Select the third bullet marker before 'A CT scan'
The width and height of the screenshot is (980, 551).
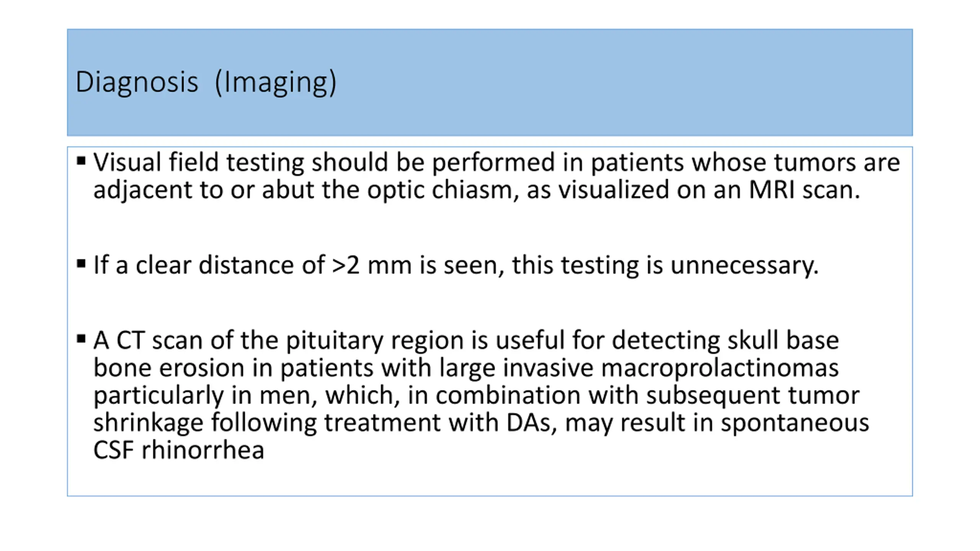pyautogui.click(x=81, y=339)
